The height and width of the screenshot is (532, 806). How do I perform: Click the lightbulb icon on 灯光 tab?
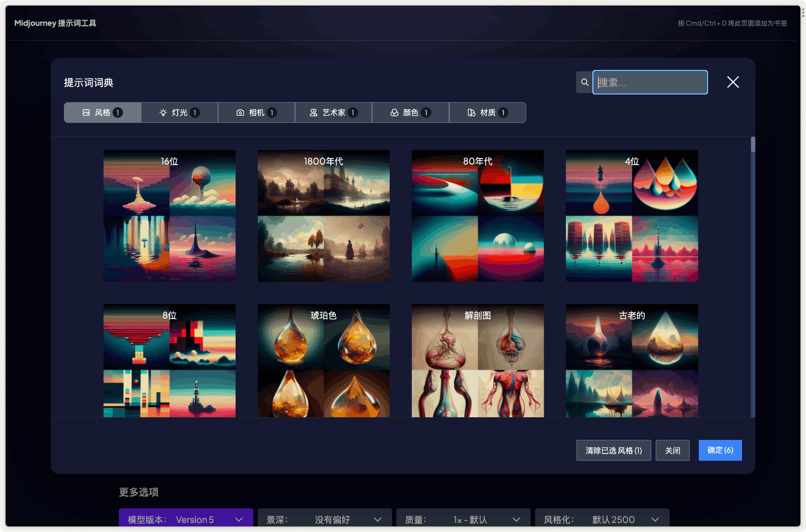(163, 113)
